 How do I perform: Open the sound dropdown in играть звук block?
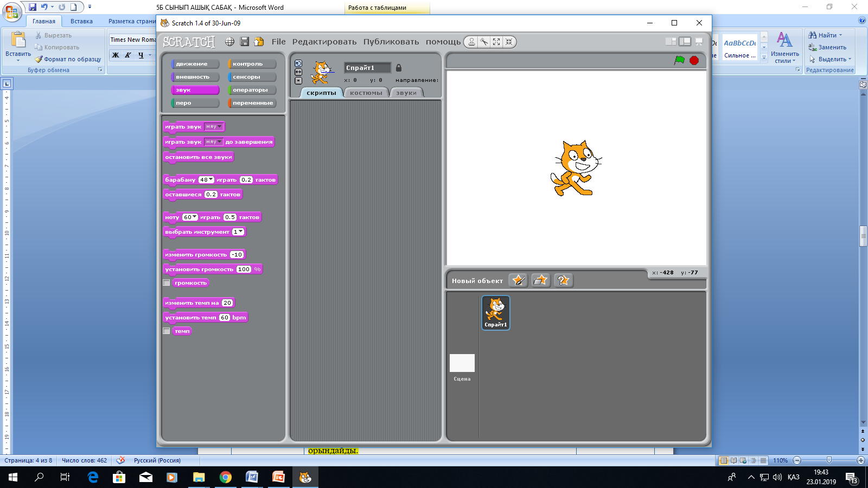pos(214,127)
